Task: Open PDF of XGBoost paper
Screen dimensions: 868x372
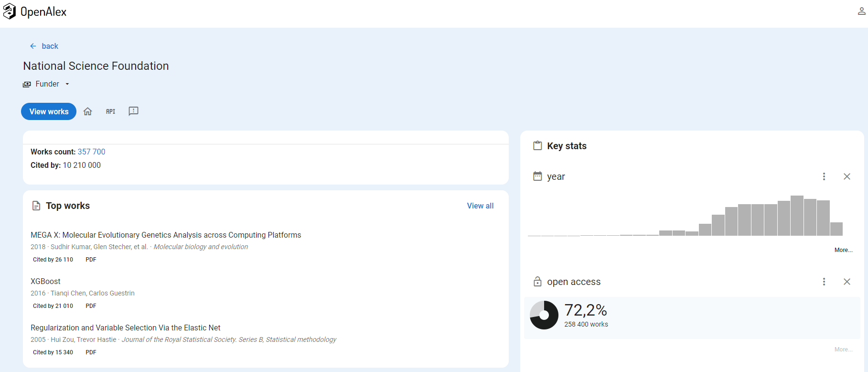Action: pyautogui.click(x=91, y=306)
